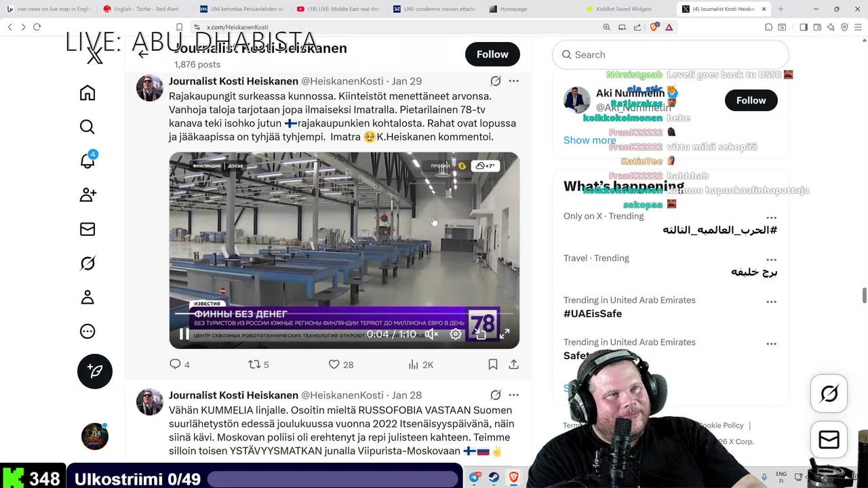Open the browser extensions puzzle icon
This screenshot has height=488, width=868.
point(768,27)
